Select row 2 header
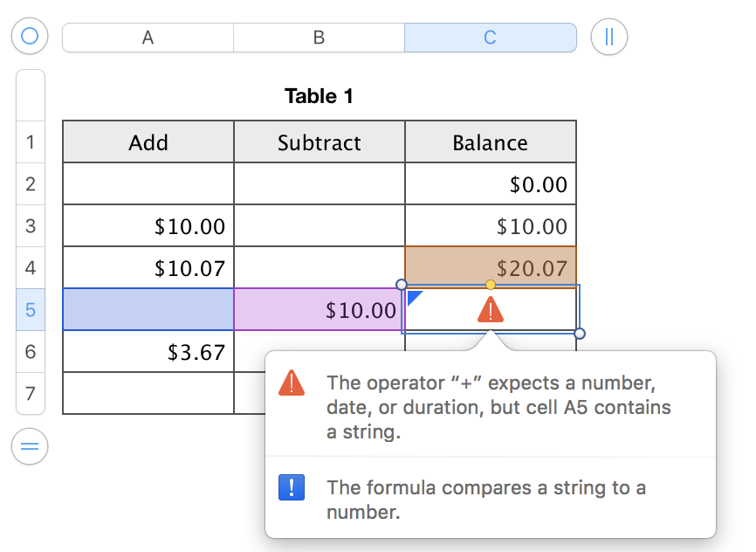 pyautogui.click(x=31, y=183)
